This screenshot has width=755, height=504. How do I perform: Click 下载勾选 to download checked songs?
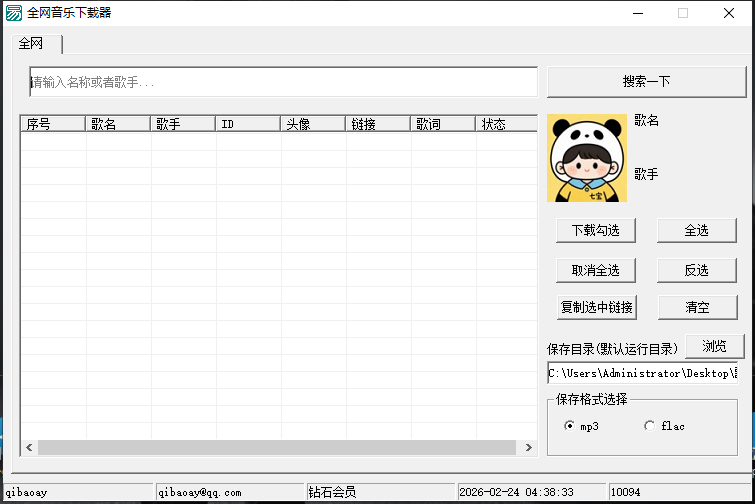596,231
